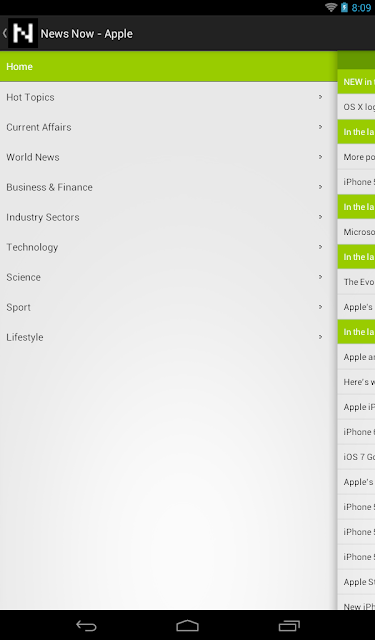The width and height of the screenshot is (375, 640).
Task: Open the recent apps button
Action: [x=289, y=625]
